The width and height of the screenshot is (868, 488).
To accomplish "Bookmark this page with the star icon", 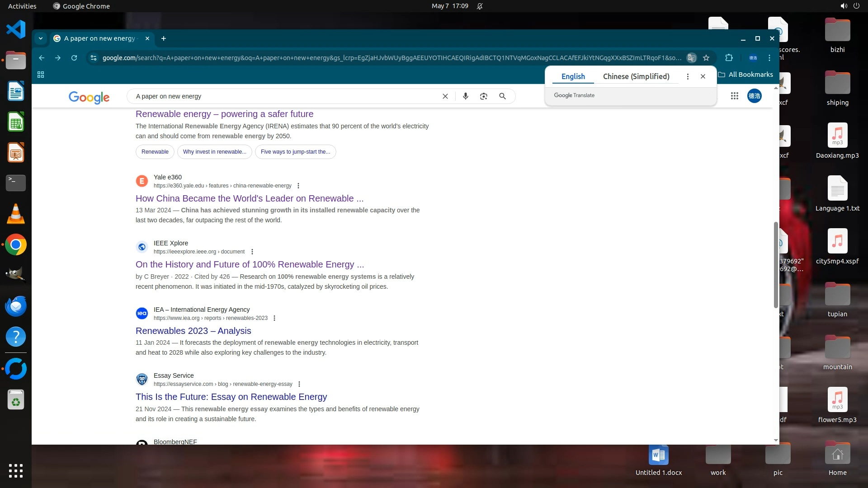I will pos(706,58).
